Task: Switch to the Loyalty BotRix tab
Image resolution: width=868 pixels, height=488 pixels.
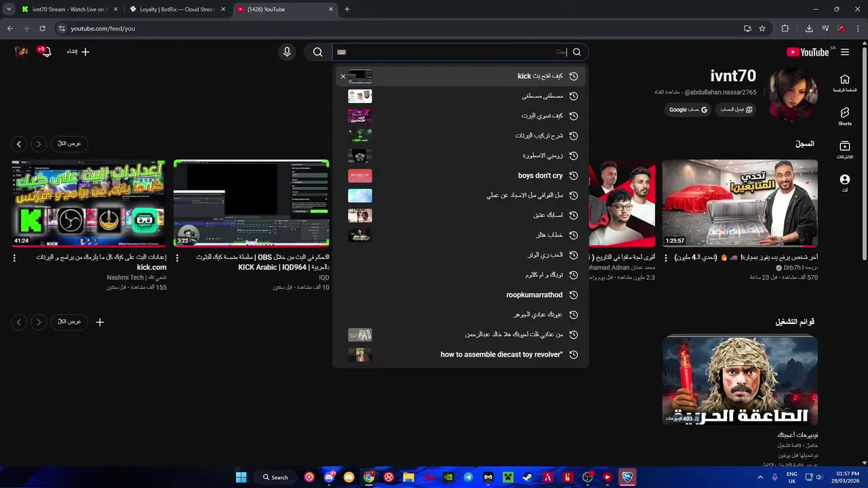Action: tap(178, 9)
